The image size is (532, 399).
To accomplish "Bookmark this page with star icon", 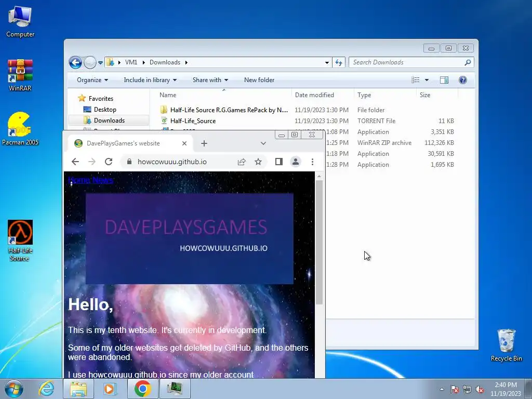I will click(258, 162).
